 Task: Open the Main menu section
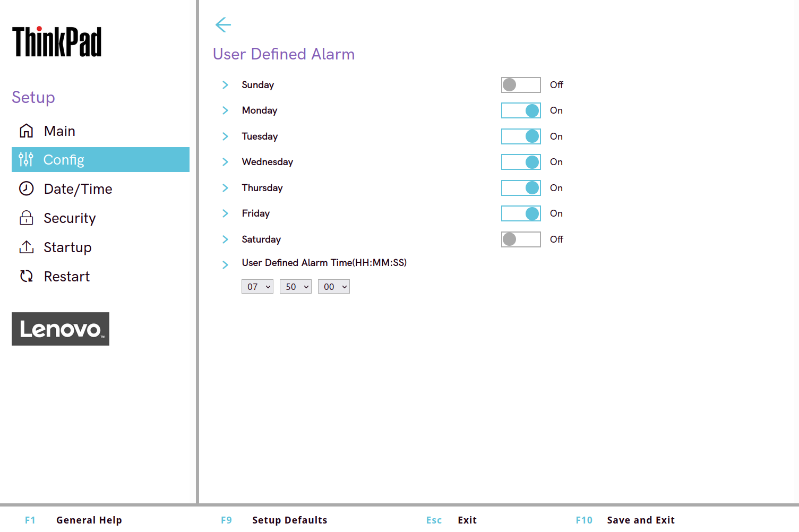pos(100,131)
